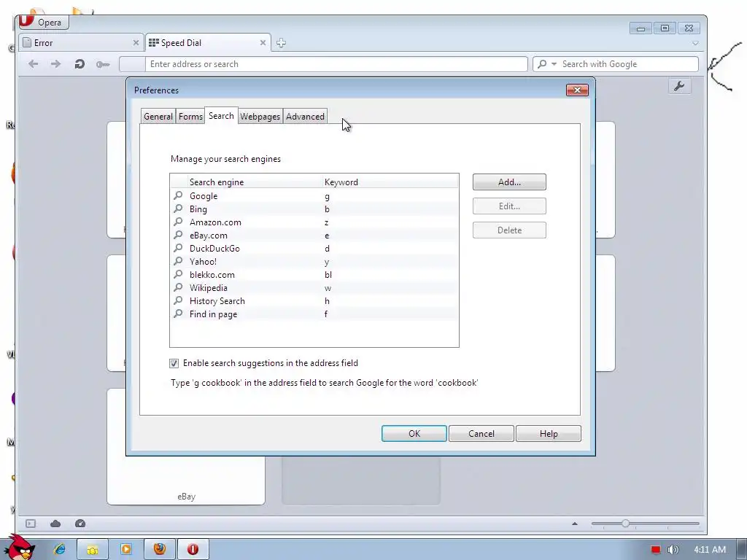Click the 4:11 AM system clock

[x=710, y=550]
